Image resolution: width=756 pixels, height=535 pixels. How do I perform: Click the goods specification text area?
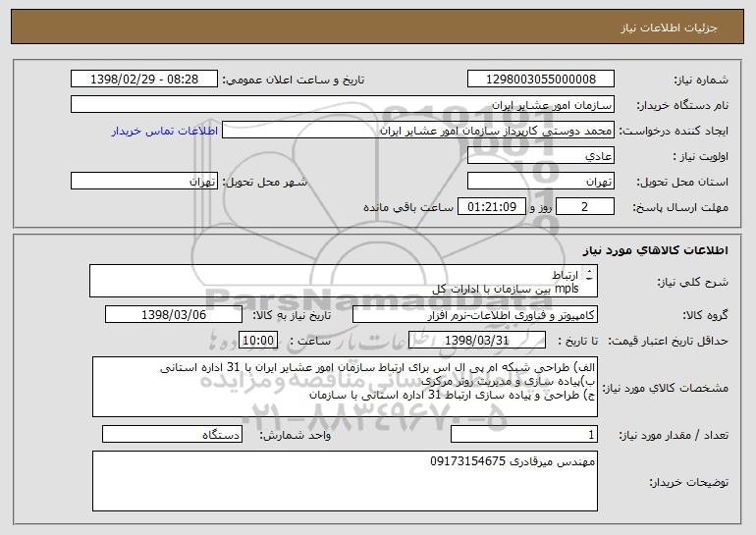pyautogui.click(x=345, y=387)
